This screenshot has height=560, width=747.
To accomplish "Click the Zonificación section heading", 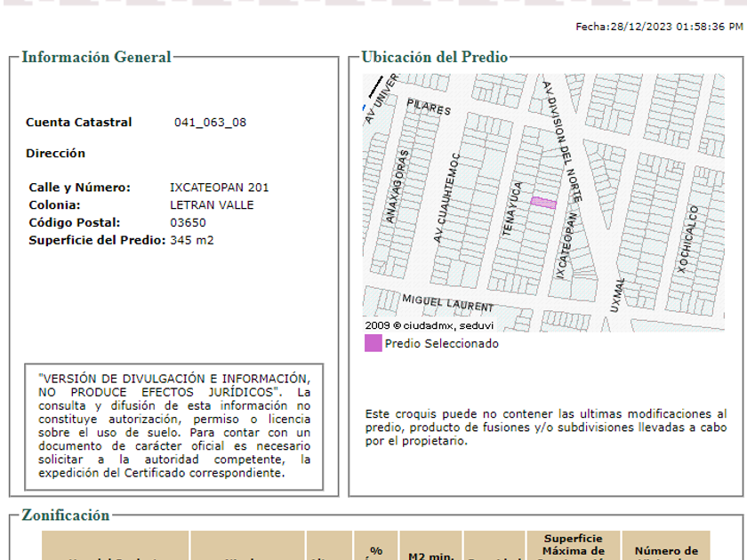I will [x=66, y=516].
